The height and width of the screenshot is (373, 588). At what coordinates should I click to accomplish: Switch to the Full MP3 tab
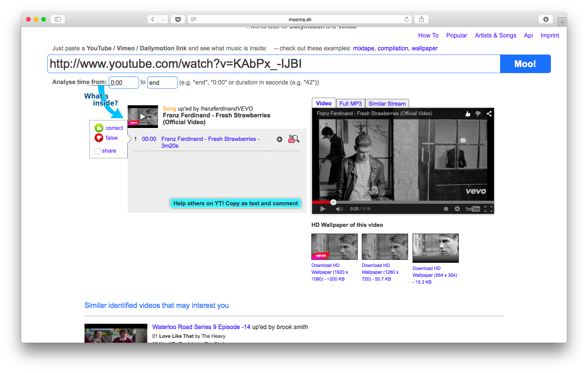click(350, 104)
